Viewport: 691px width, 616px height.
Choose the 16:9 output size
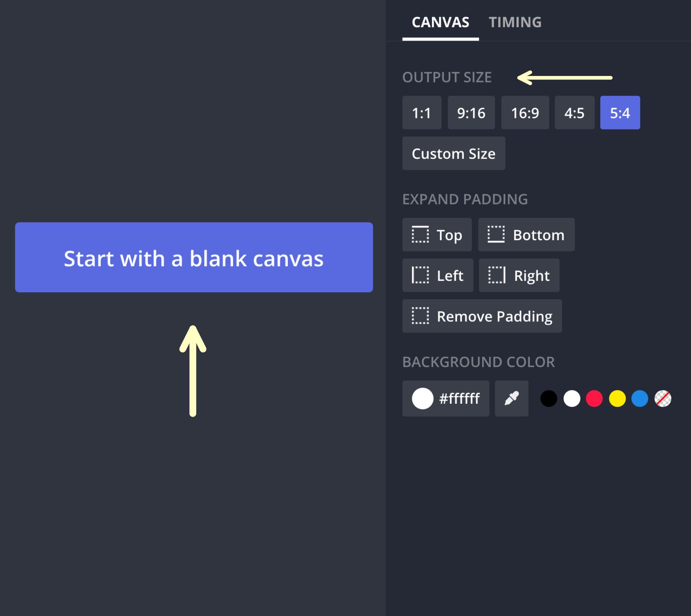(525, 113)
